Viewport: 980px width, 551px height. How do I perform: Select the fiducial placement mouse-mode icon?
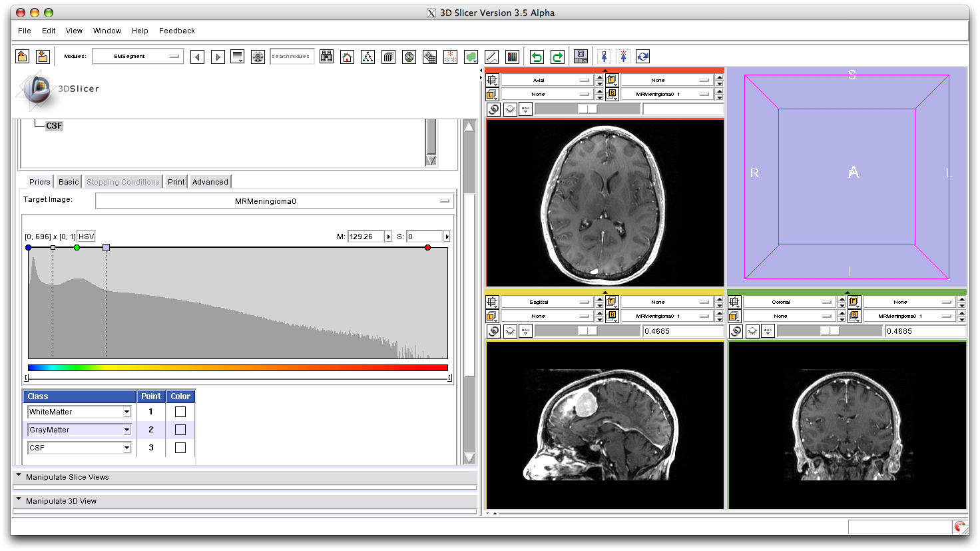click(622, 56)
